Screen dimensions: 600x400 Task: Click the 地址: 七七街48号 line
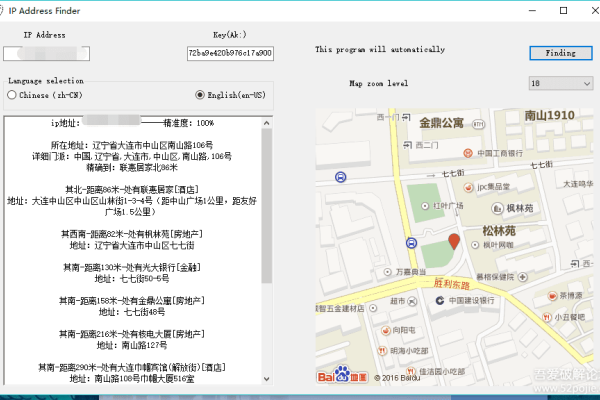coord(132,312)
